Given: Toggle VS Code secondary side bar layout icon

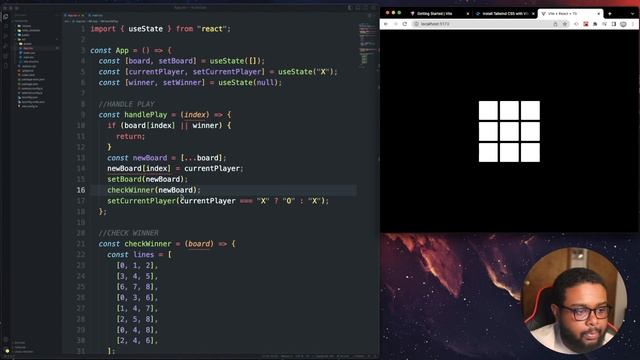Looking at the screenshot, I should pos(366,8).
